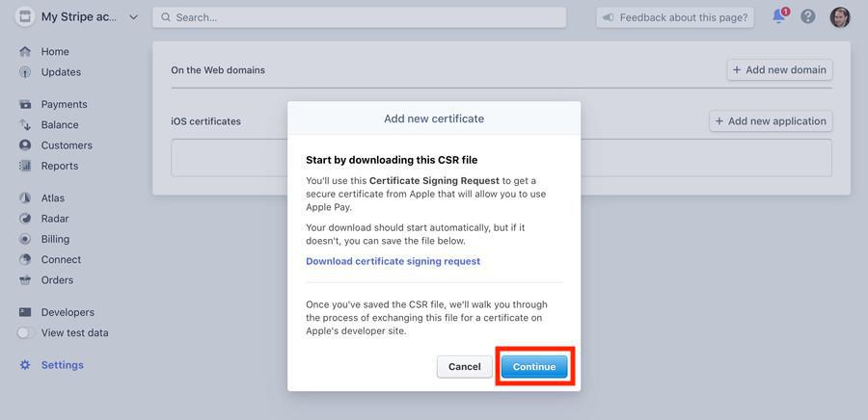Image resolution: width=868 pixels, height=420 pixels.
Task: Click the Payments icon in sidebar
Action: pyautogui.click(x=25, y=104)
